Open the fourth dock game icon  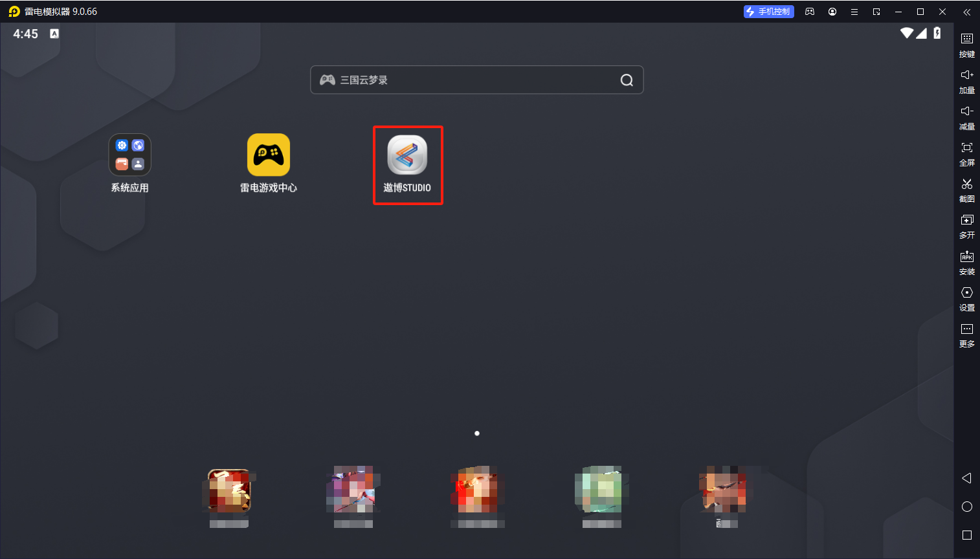[x=602, y=490]
